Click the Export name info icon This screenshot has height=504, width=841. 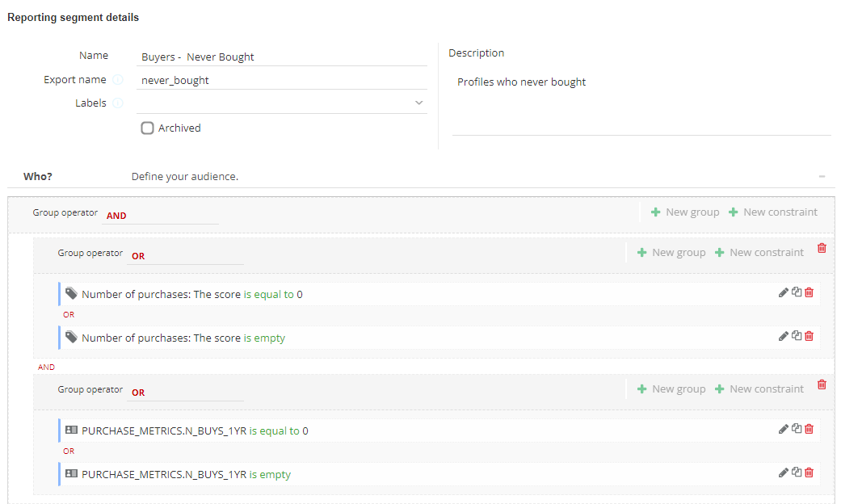point(118,80)
